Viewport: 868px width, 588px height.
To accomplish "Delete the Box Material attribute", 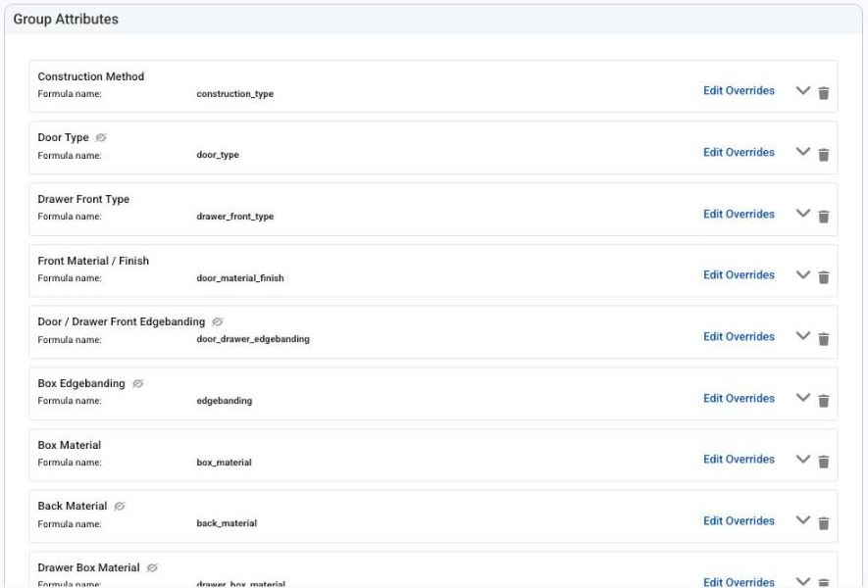I will 824,462.
